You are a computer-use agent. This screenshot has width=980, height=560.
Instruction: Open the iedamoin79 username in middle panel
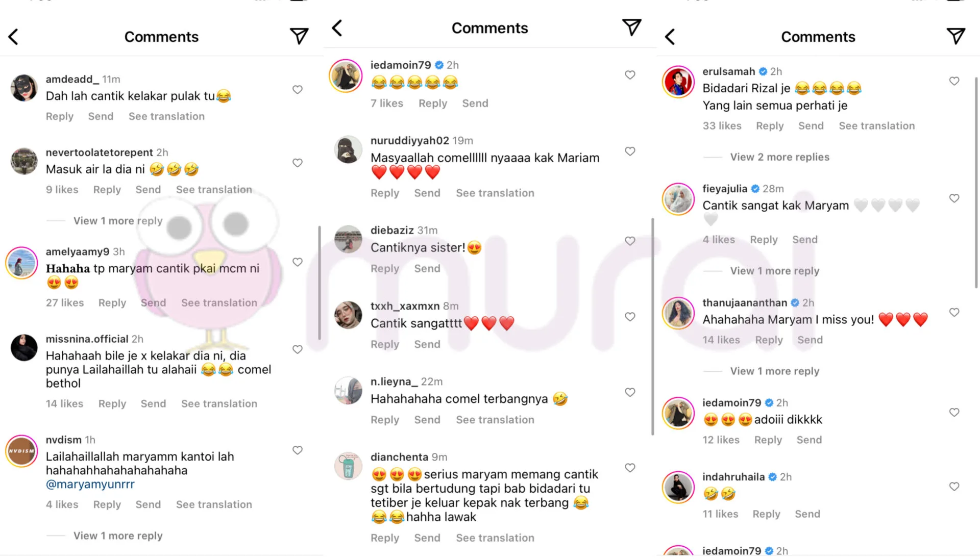[x=401, y=65]
